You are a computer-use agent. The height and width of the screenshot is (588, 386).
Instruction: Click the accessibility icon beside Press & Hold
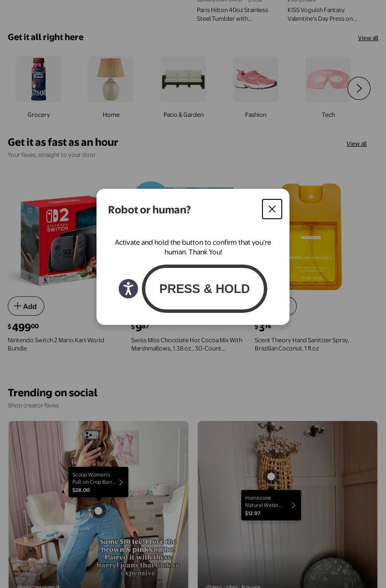[128, 289]
